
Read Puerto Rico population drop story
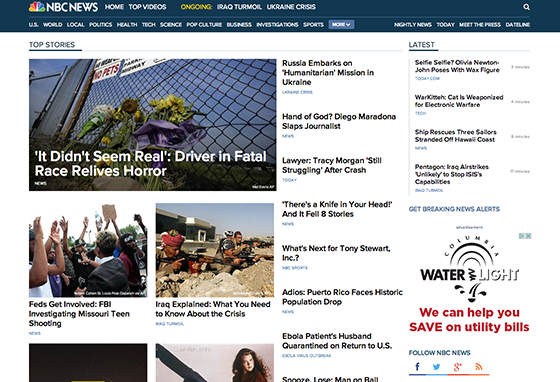pyautogui.click(x=342, y=297)
